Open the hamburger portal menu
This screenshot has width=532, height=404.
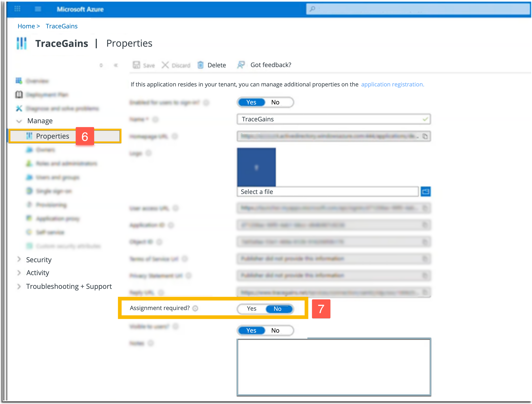click(x=38, y=9)
